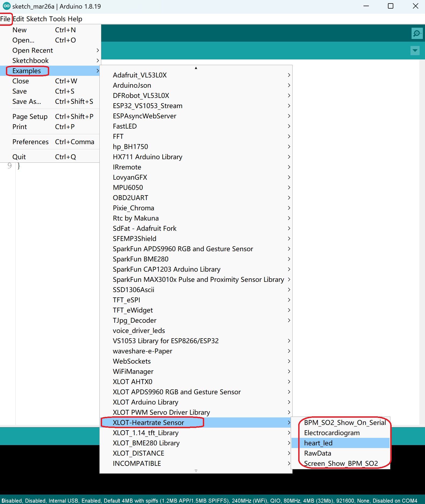Open SdFat - Adafruit Fork examples
This screenshot has width=425, height=504.
click(196, 228)
